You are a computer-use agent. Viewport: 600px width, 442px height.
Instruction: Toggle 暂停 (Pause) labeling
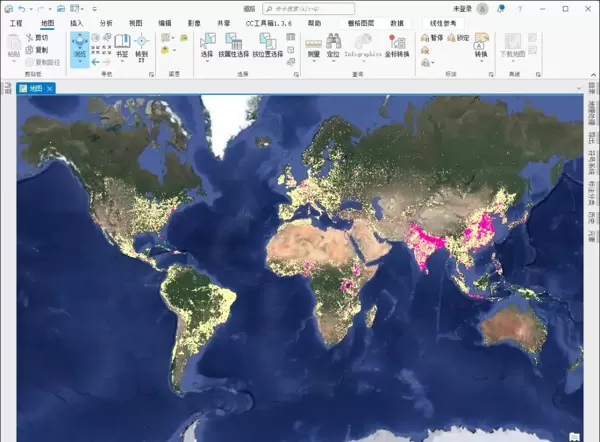coord(432,37)
